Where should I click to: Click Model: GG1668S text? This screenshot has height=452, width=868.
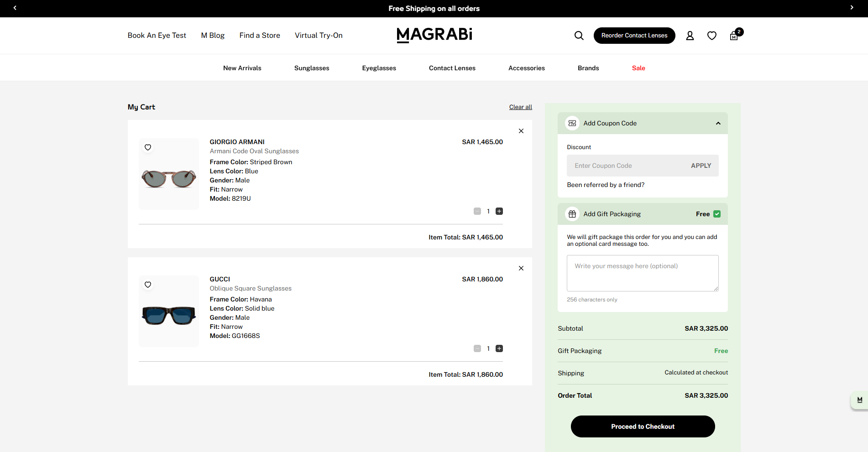point(235,336)
